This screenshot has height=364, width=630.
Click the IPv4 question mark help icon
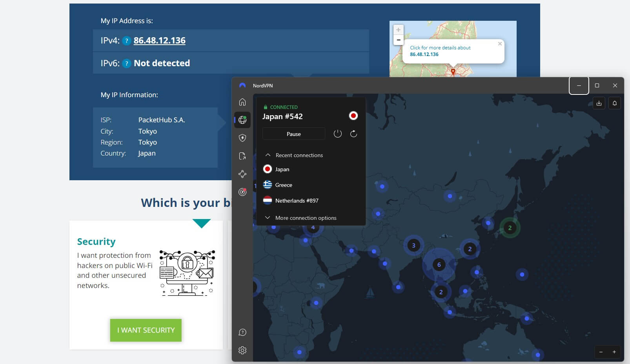(126, 41)
